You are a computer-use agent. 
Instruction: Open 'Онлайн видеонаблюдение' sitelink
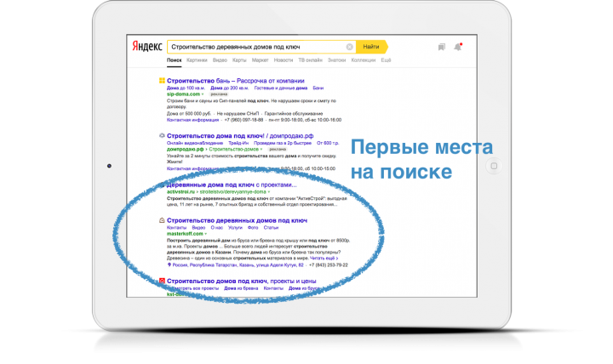click(x=195, y=143)
